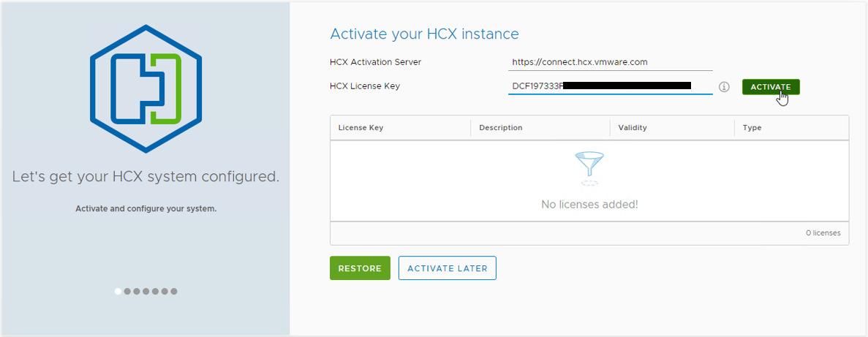Focus the HCX License Key field
This screenshot has height=337, width=868.
pos(610,86)
